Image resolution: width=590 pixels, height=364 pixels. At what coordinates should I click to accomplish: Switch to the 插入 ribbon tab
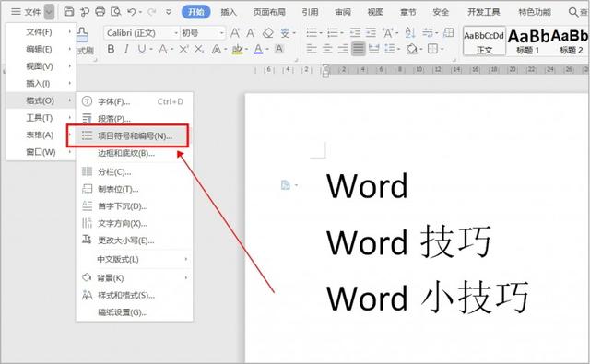tap(229, 12)
